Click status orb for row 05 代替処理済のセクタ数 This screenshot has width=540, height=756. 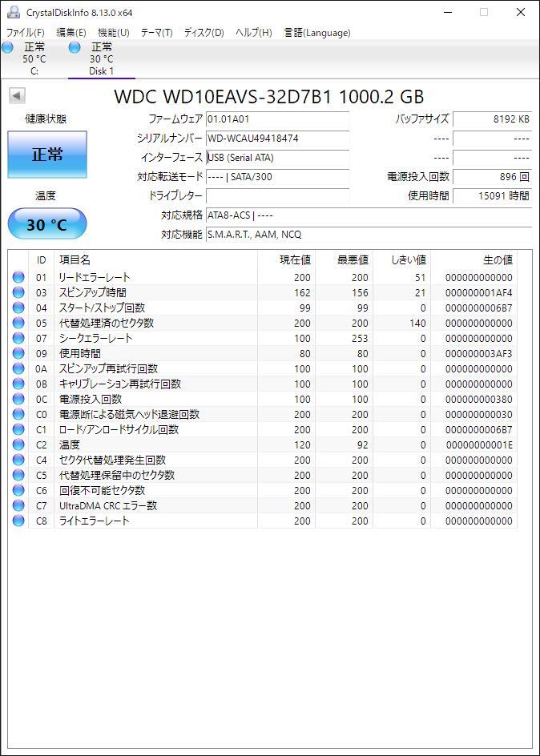click(18, 323)
